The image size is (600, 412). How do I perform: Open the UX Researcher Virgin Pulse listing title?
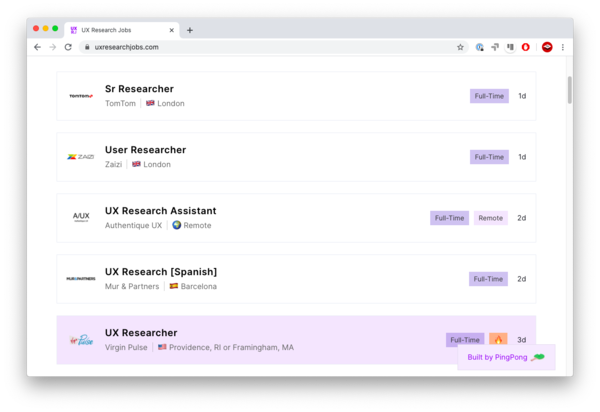point(141,333)
